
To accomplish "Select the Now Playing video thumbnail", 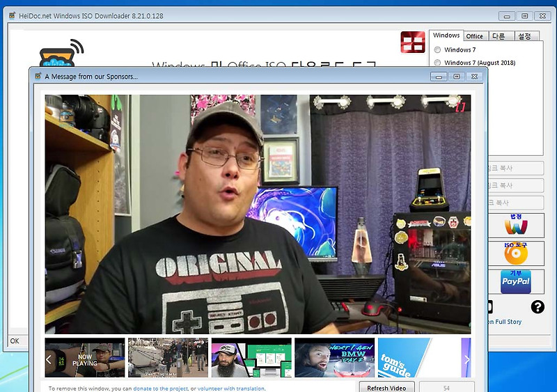I will click(85, 357).
